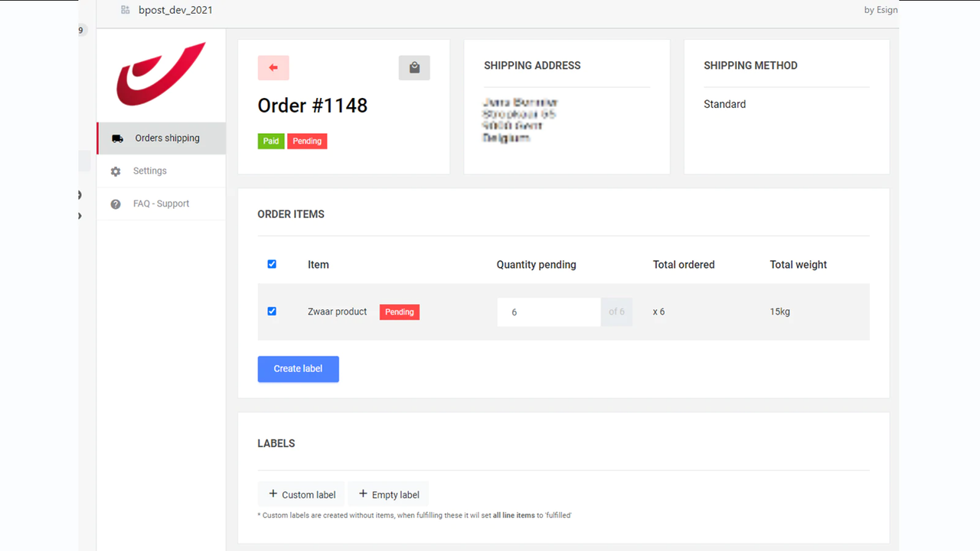
Task: Click the grid icon beside bpost_dev_2021
Action: tap(126, 10)
